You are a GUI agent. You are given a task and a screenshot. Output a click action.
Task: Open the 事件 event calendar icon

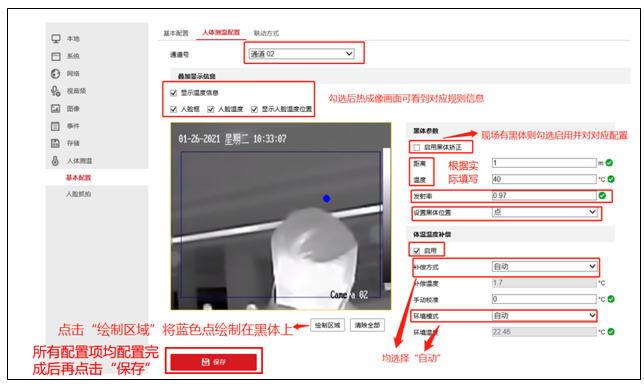point(55,126)
